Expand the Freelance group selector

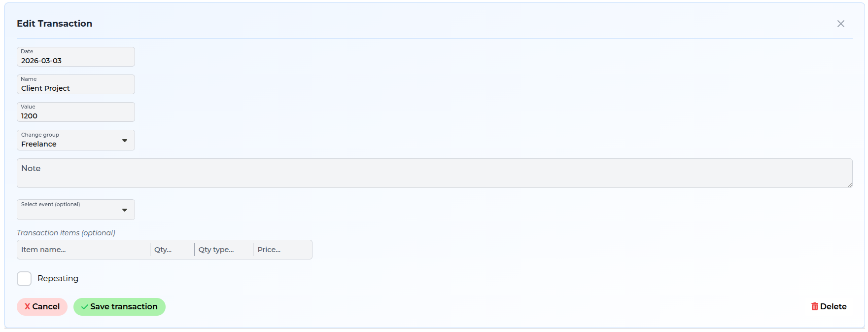(75, 140)
